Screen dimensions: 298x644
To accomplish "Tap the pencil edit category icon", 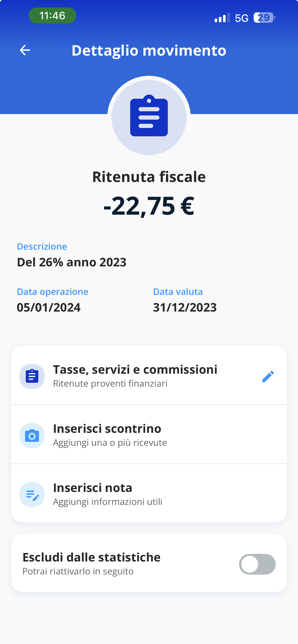I will click(268, 376).
